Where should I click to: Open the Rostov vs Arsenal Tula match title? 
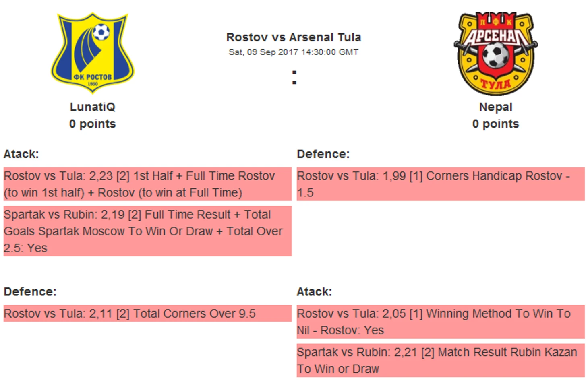294,37
